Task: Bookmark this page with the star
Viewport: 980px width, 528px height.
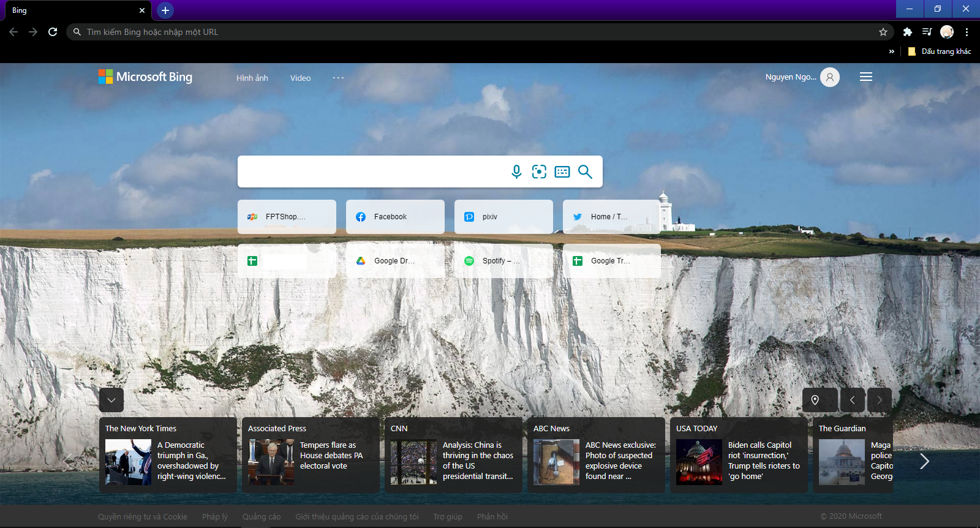Action: (x=883, y=32)
